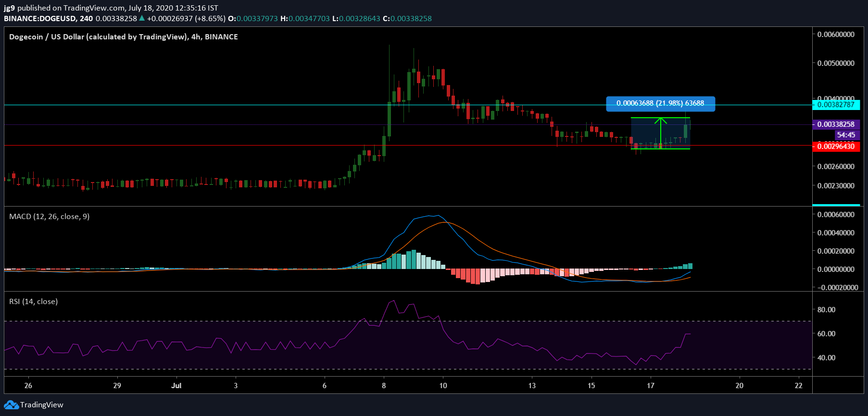The image size is (868, 416).
Task: Click the low value L:0.00328643
Action: tap(356, 18)
